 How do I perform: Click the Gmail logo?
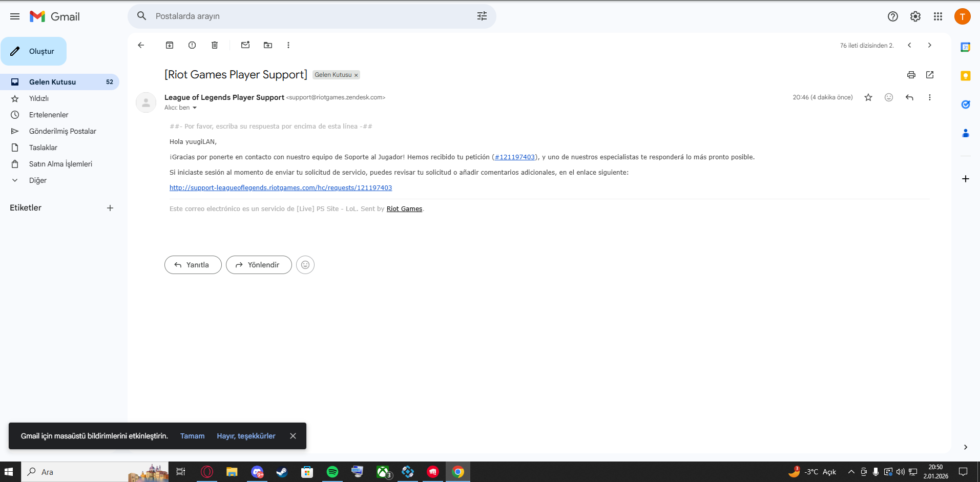tap(55, 16)
